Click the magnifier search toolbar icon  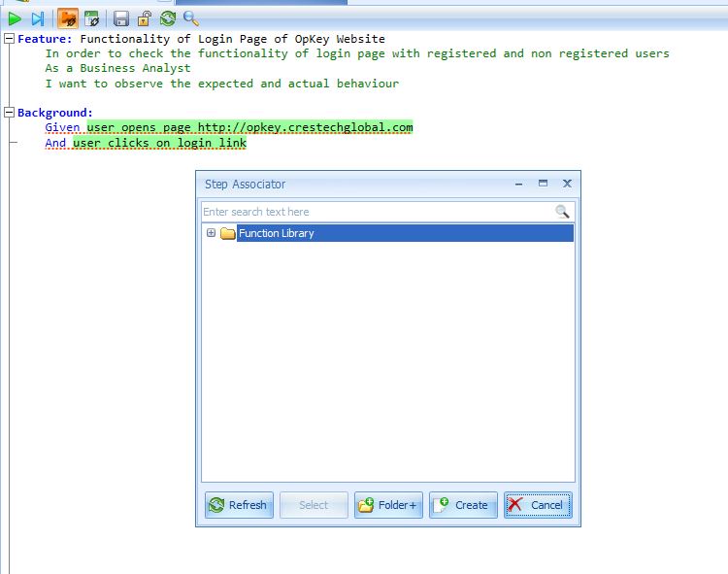pos(191,19)
